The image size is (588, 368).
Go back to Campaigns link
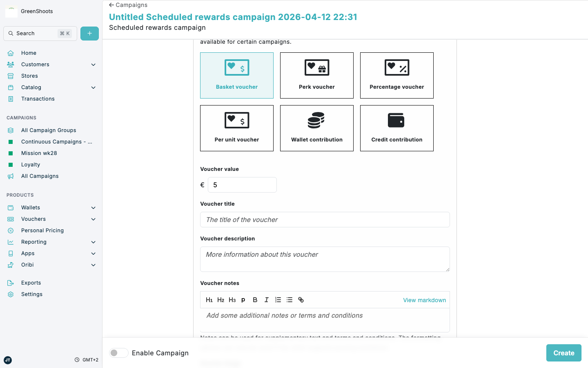pos(128,5)
